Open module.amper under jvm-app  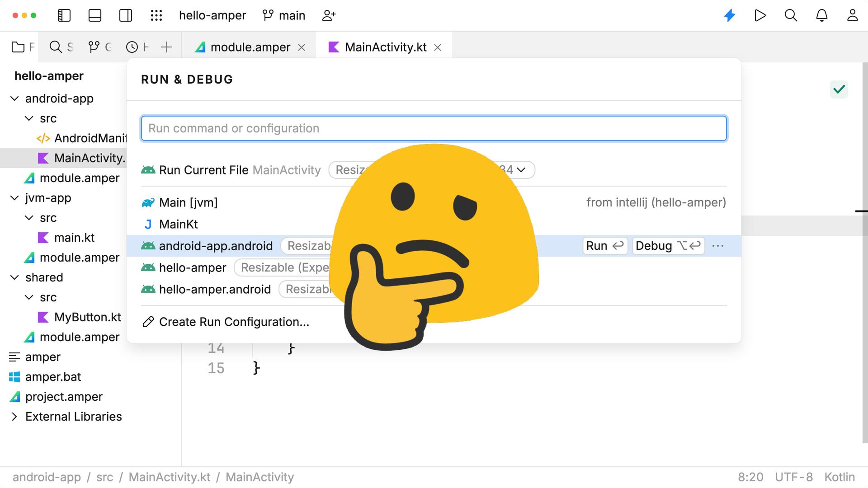pos(72,258)
